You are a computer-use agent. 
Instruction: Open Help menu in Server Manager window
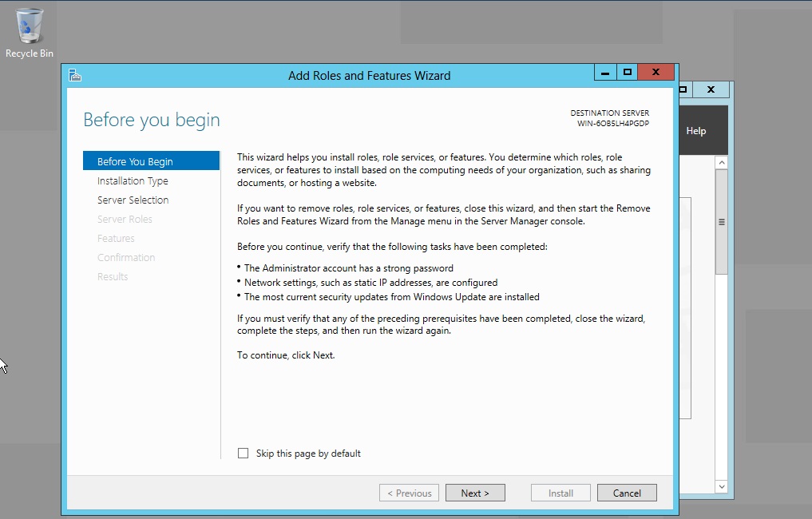[696, 131]
